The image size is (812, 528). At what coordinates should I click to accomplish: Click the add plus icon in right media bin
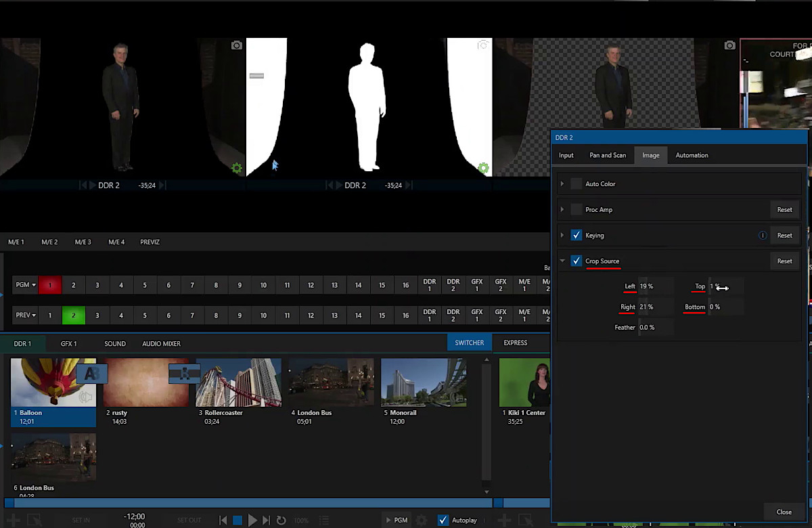pos(505,520)
